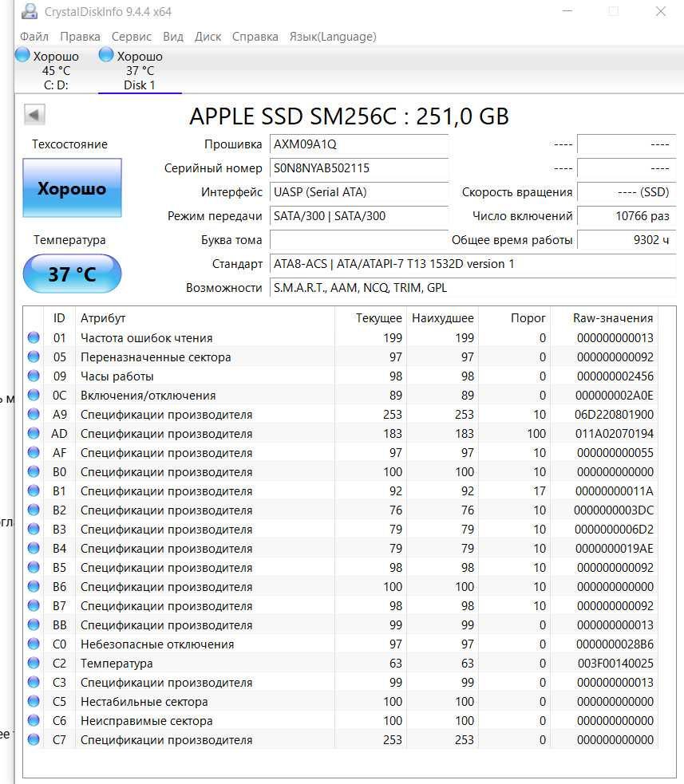Click blue status orb for Disk 1
Image resolution: width=684 pixels, height=784 pixels.
point(106,54)
